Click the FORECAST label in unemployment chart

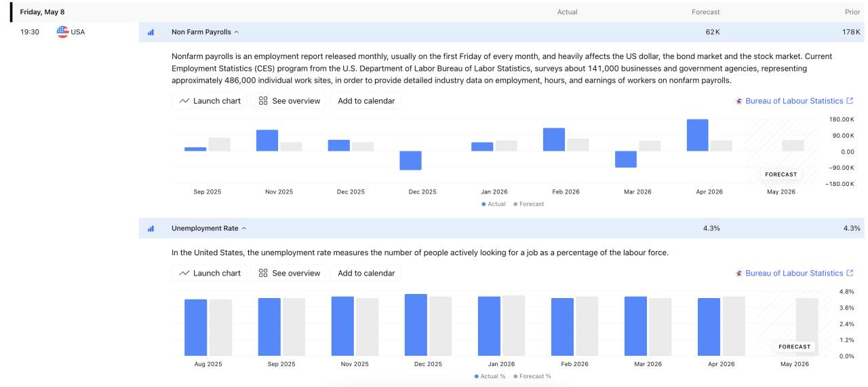pyautogui.click(x=795, y=346)
